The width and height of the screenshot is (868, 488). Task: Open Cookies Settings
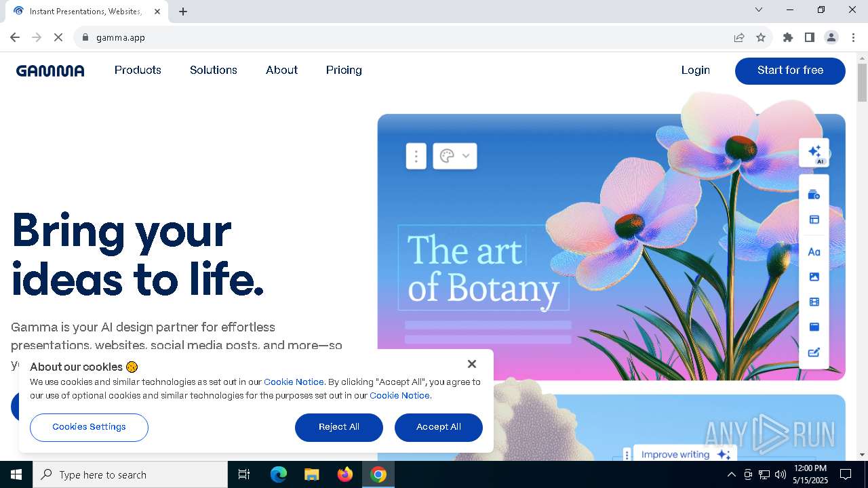(x=89, y=427)
